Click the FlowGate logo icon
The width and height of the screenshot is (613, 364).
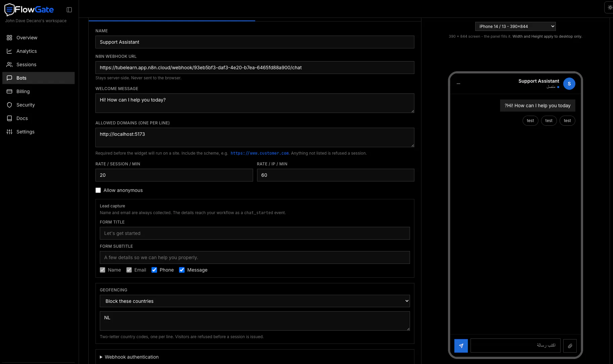coord(9,10)
